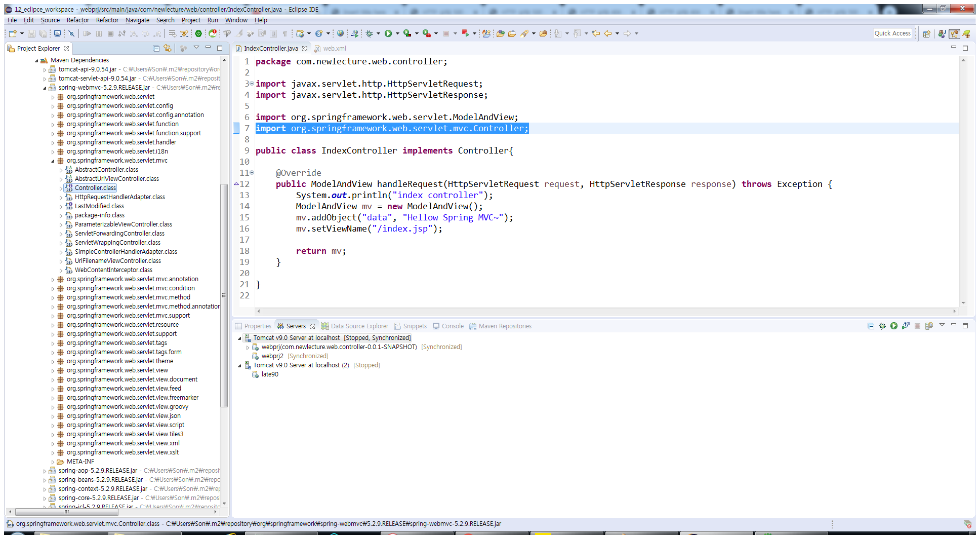
Task: Click Collapse All in the Project Explorer
Action: [x=156, y=48]
